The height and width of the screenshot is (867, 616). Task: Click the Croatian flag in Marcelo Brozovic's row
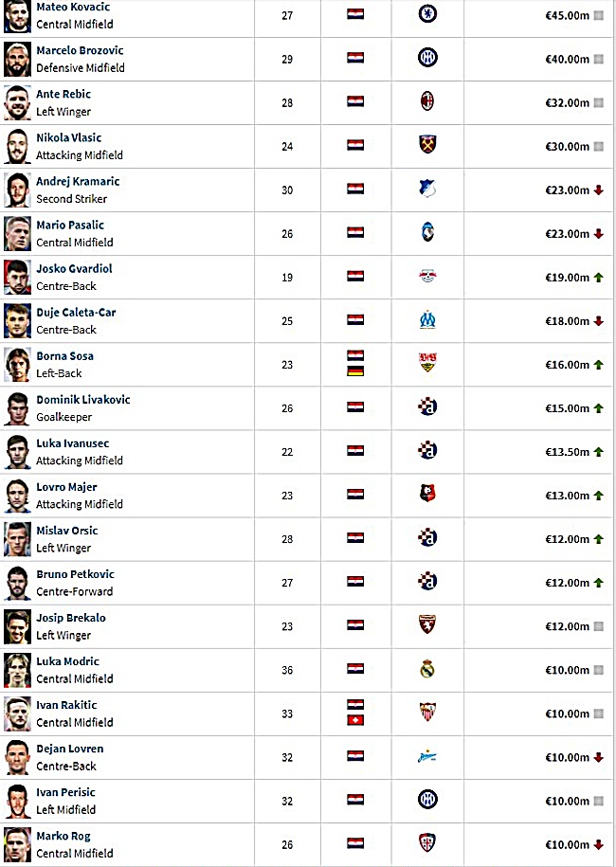(x=355, y=58)
